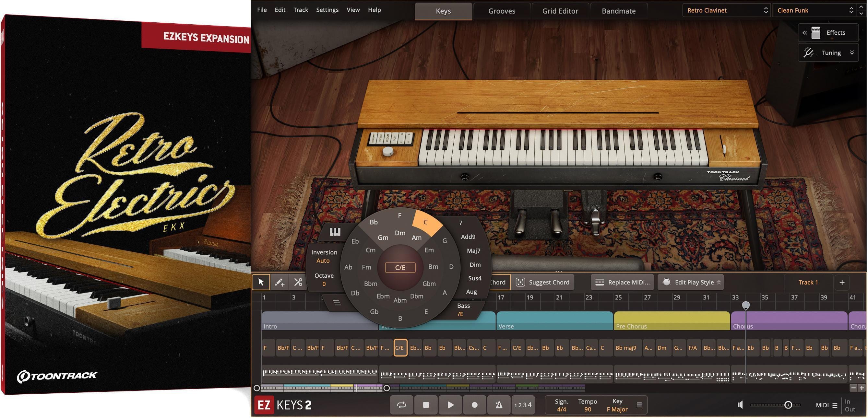Select the highlighted C/E chord block
The height and width of the screenshot is (418, 868).
point(400,348)
